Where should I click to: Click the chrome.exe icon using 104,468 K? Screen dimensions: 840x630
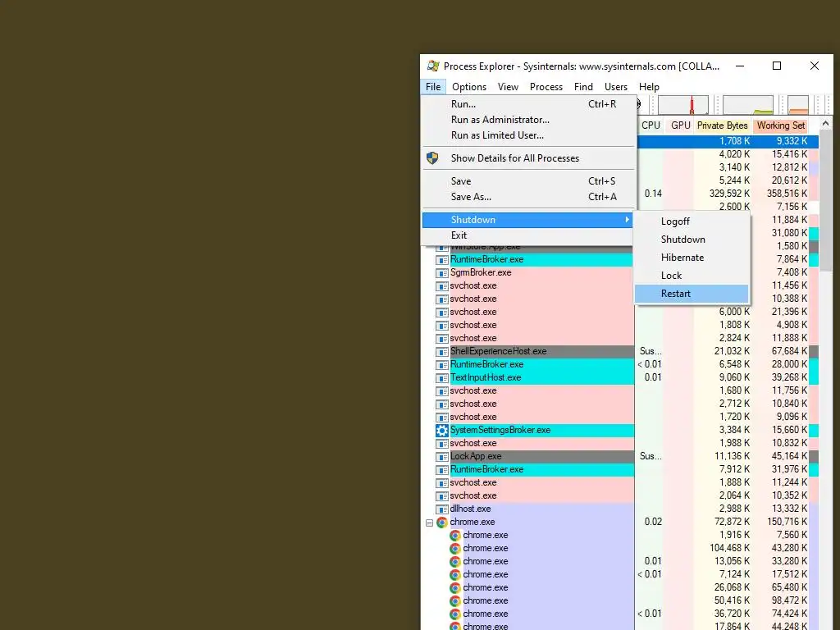coord(454,549)
